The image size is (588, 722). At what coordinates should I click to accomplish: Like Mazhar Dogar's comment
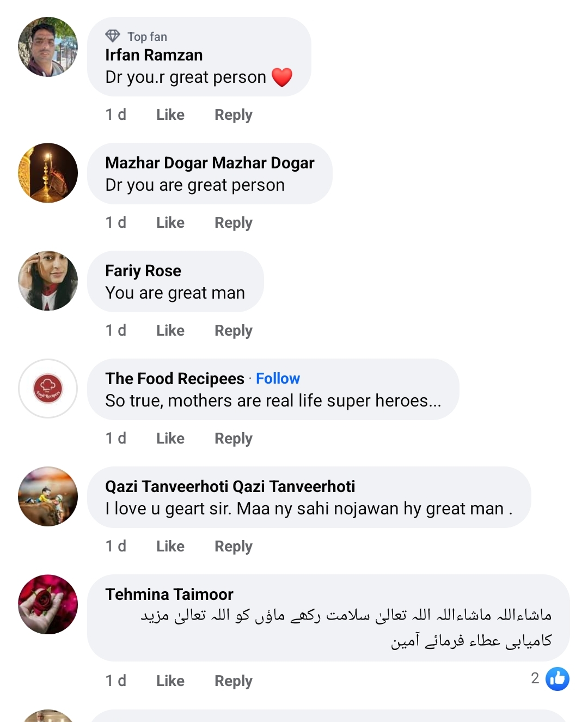pos(170,222)
